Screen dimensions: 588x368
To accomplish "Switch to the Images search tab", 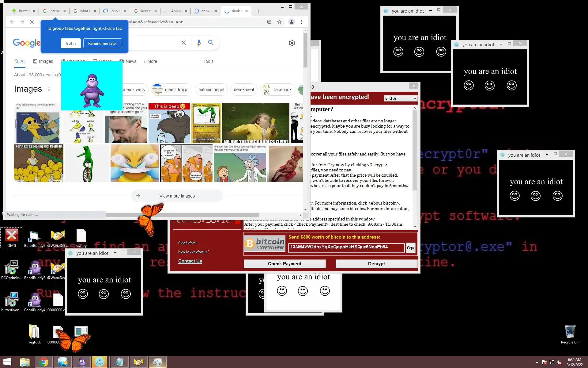I will 43,61.
